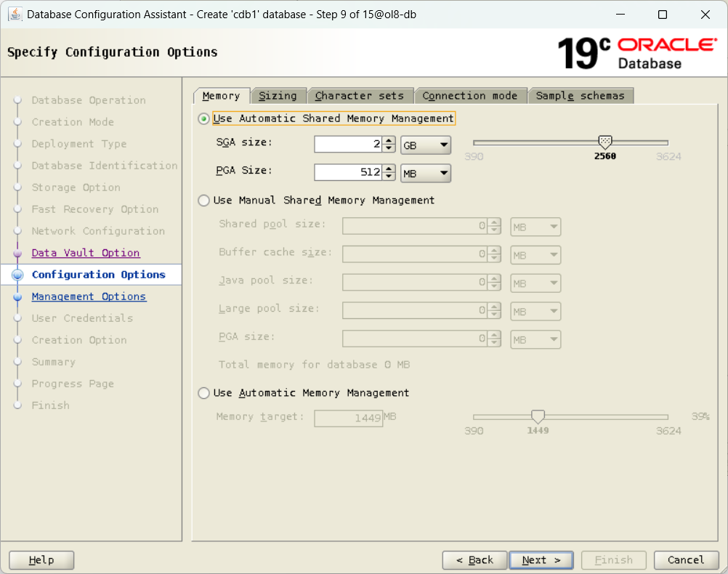Decrease SGA size with down spinner arrow

(x=389, y=148)
